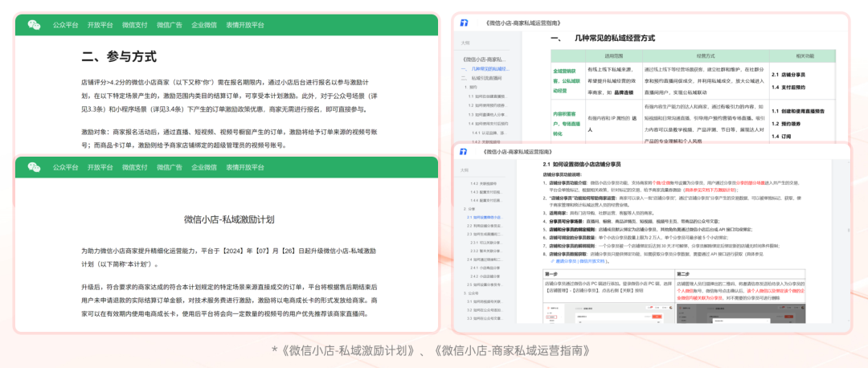Open 微信支付 in the lower green navigation bar
The image size is (868, 368).
[135, 167]
